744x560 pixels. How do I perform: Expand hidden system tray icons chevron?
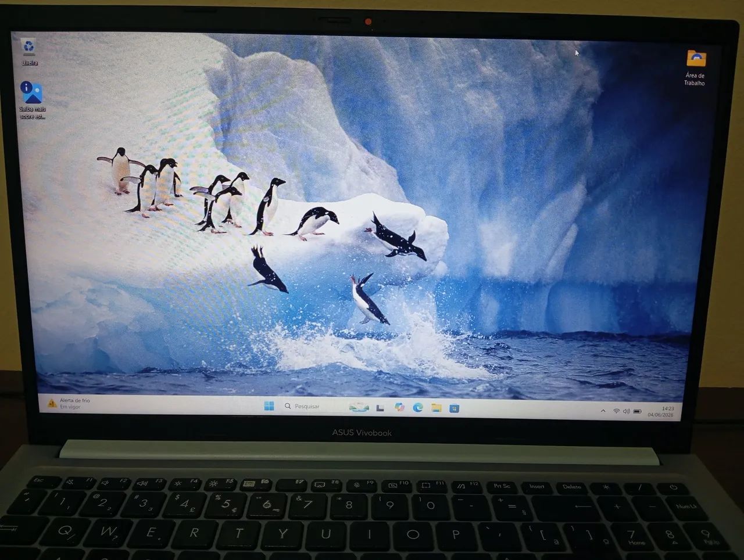pyautogui.click(x=603, y=411)
